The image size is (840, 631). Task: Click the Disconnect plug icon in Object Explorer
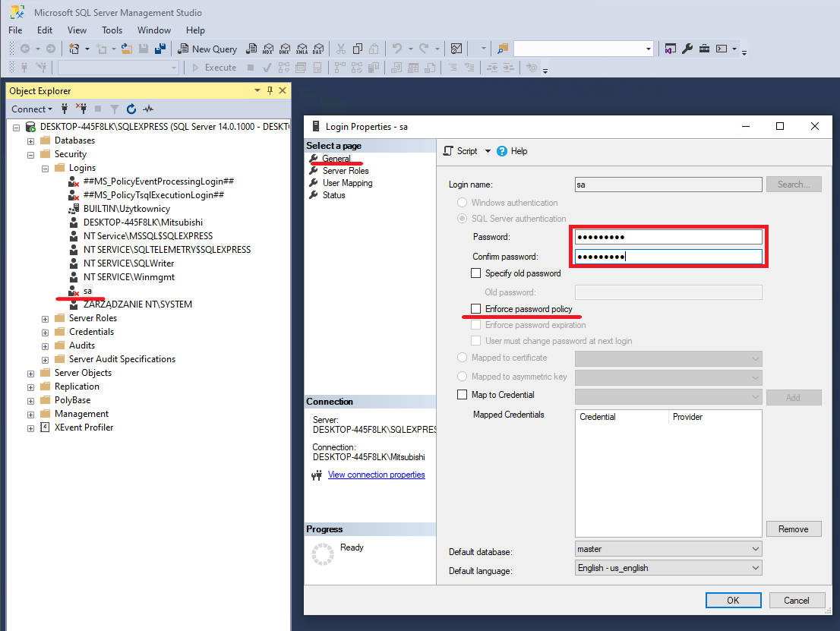81,109
